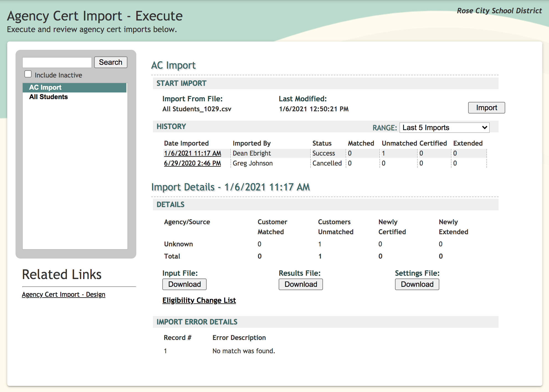Screen dimensions: 549x392
Task: Open the 1/6/2021 11:17 AM import link
Action: coord(193,153)
